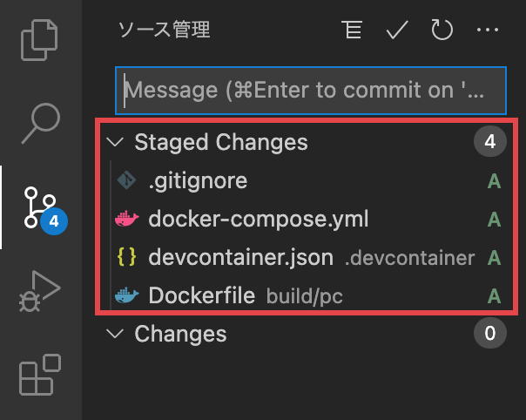This screenshot has width=526, height=420.
Task: Open the Search view magnifier icon
Action: 40,122
